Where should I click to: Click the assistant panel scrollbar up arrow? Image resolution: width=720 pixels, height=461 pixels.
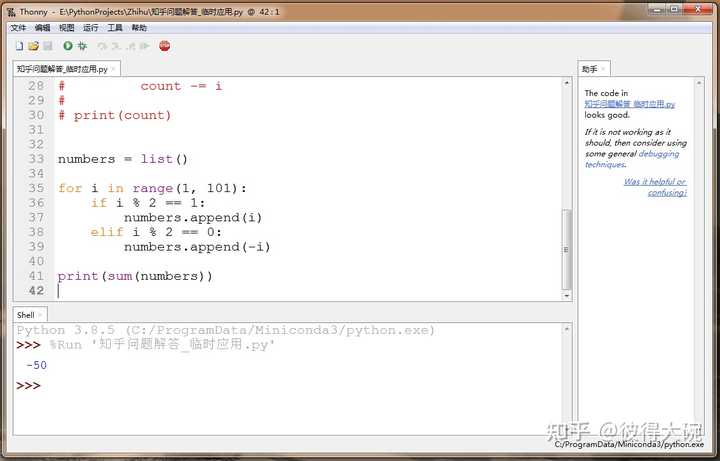tap(699, 83)
